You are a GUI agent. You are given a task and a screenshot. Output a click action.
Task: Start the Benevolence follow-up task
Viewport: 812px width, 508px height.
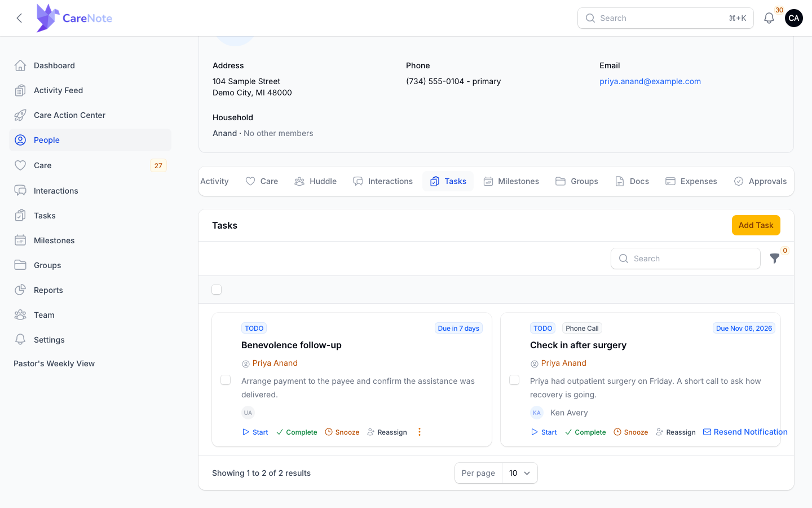255,432
